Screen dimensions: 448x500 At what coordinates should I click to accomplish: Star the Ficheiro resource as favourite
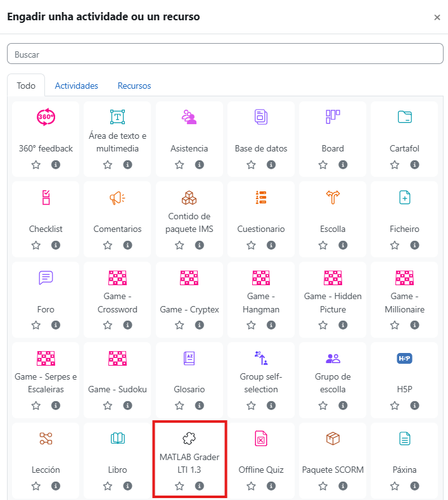395,245
